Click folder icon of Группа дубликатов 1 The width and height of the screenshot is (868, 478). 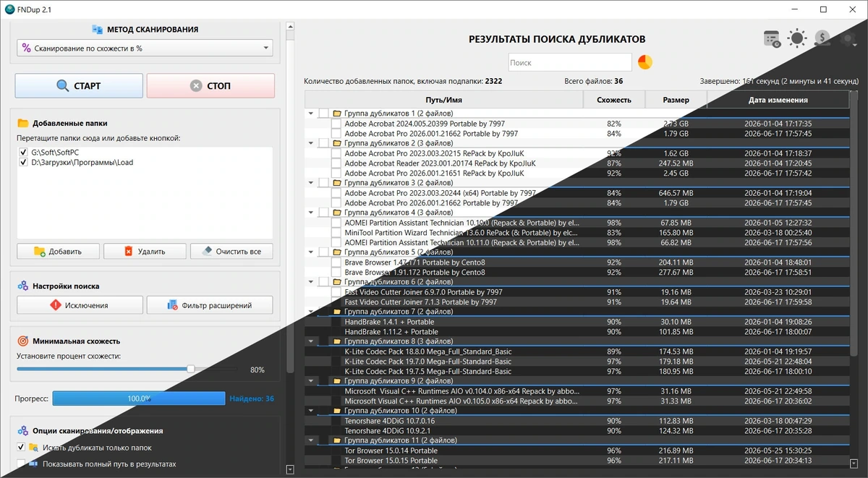pyautogui.click(x=336, y=114)
